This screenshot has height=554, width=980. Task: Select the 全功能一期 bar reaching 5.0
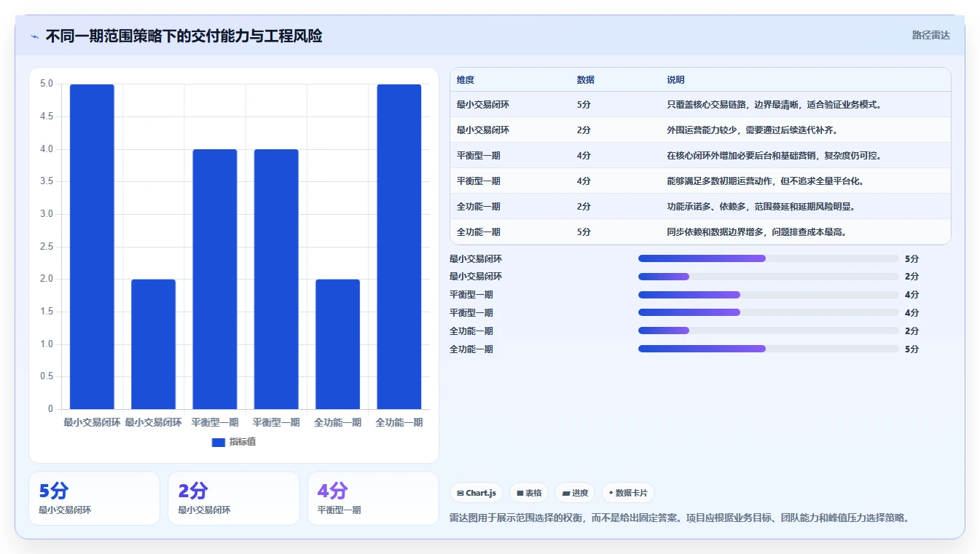399,247
